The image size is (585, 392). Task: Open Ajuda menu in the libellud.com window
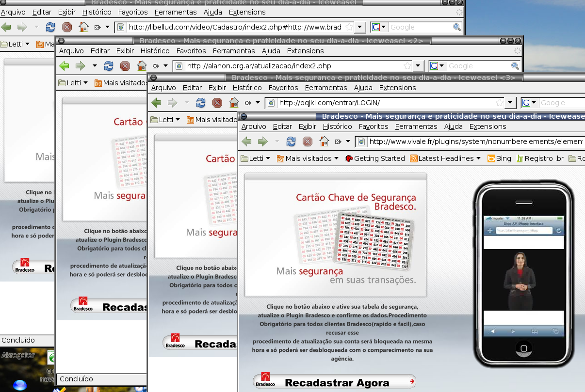[x=213, y=12]
